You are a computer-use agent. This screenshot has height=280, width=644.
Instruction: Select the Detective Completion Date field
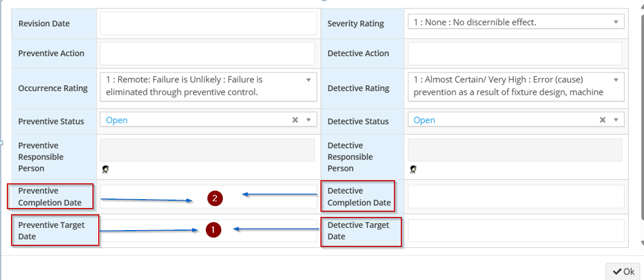[516, 196]
